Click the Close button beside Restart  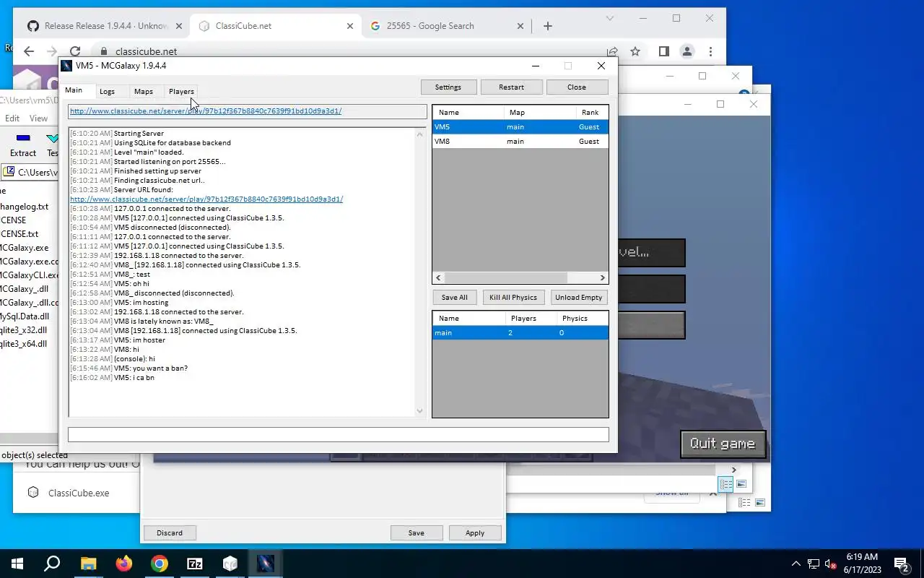coord(577,87)
